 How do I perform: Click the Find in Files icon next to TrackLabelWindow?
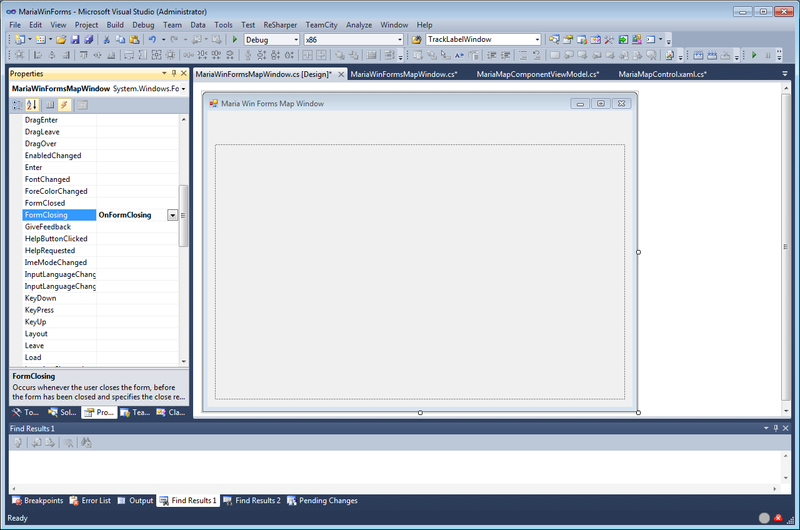tap(417, 39)
